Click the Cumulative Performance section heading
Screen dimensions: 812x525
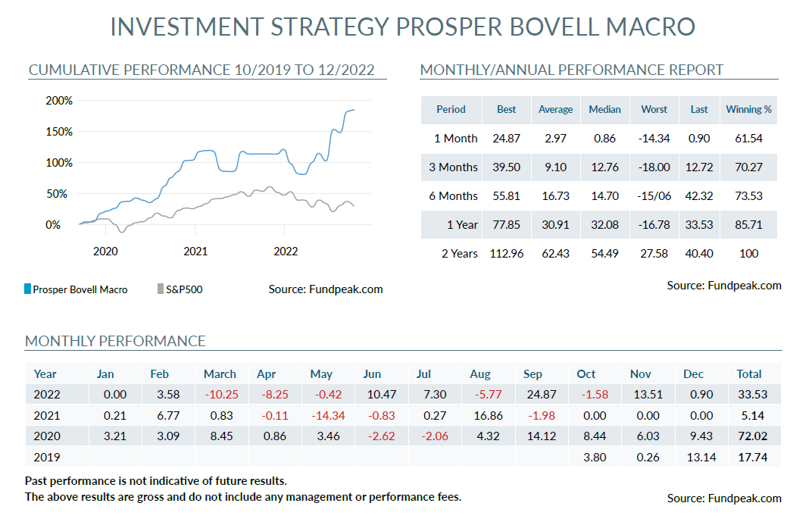click(x=201, y=70)
